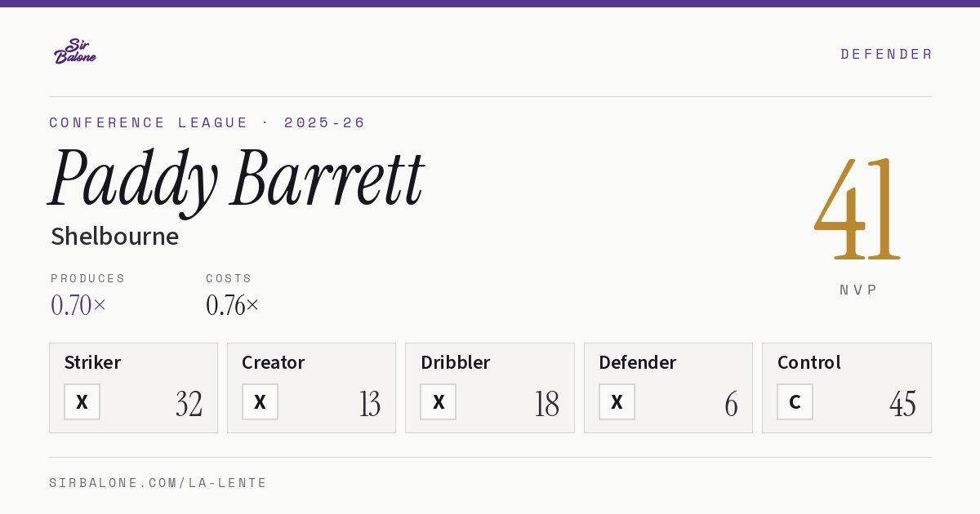This screenshot has height=514, width=980.
Task: Click the Sir Balone logo
Action: (75, 51)
